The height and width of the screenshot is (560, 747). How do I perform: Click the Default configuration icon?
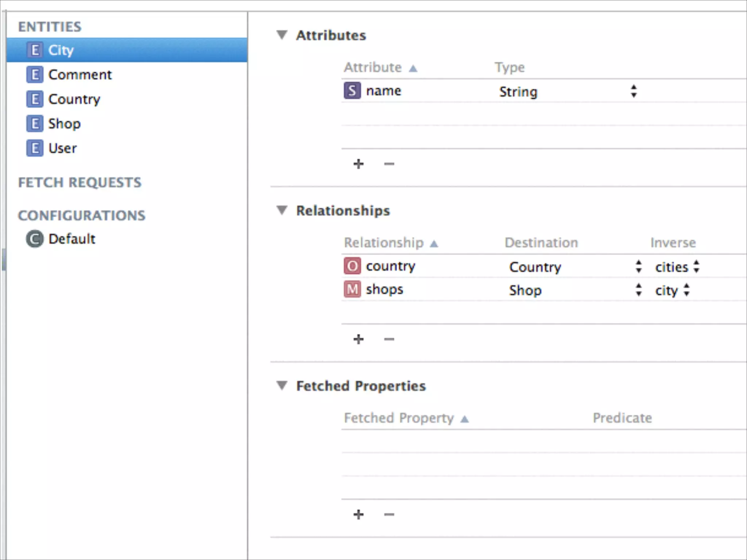point(35,239)
